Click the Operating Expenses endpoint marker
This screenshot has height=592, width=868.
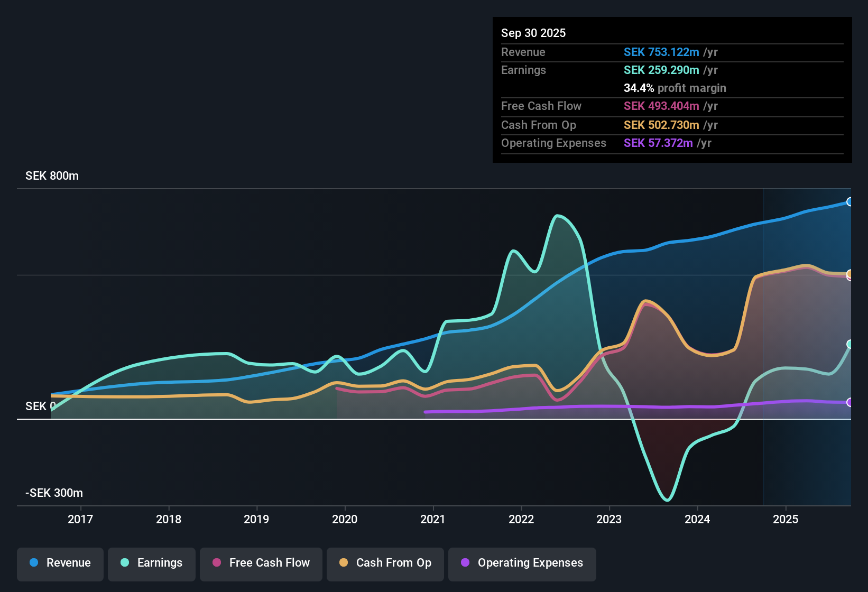tap(849, 402)
